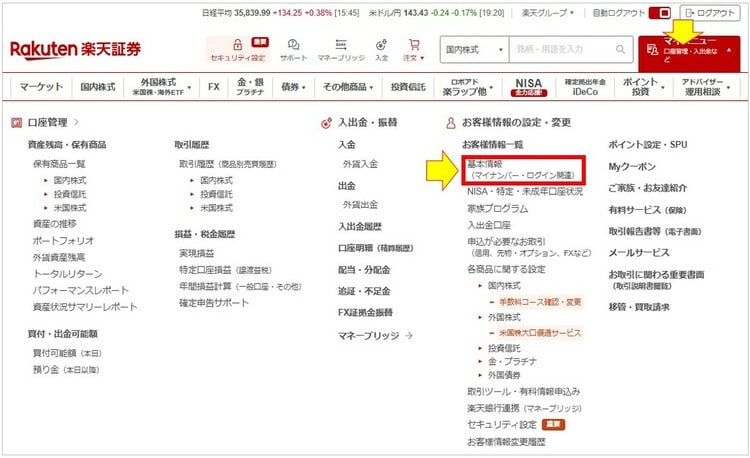This screenshot has height=458, width=750.
Task: Open the 注文 cart icon
Action: point(414,45)
